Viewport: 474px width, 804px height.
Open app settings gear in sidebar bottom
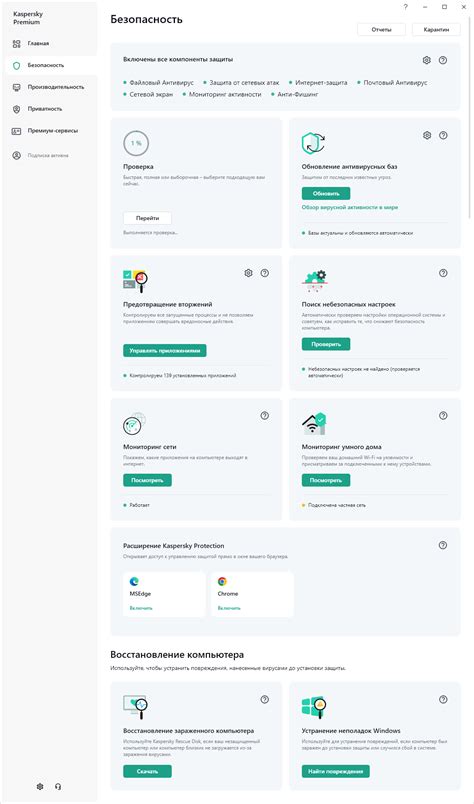coord(40,787)
